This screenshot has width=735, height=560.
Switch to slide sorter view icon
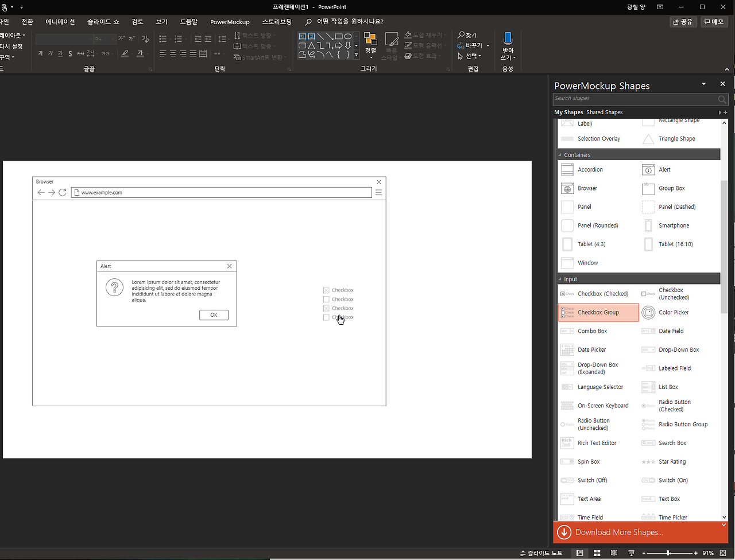(x=597, y=553)
